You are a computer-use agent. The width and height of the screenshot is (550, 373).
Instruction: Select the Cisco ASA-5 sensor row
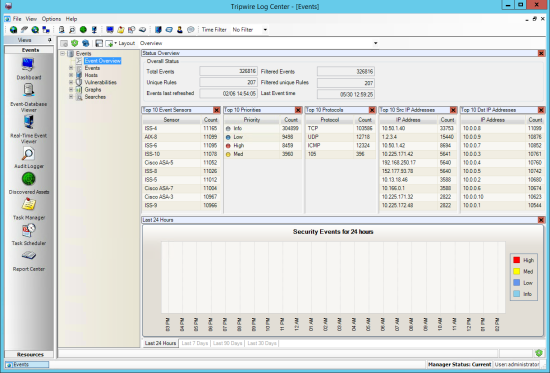tap(181, 163)
